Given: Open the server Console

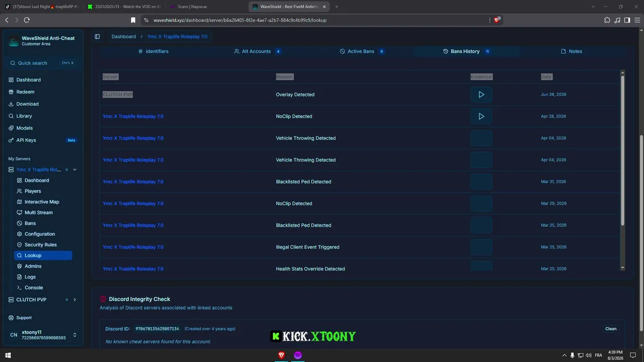Looking at the screenshot, I should [x=34, y=288].
